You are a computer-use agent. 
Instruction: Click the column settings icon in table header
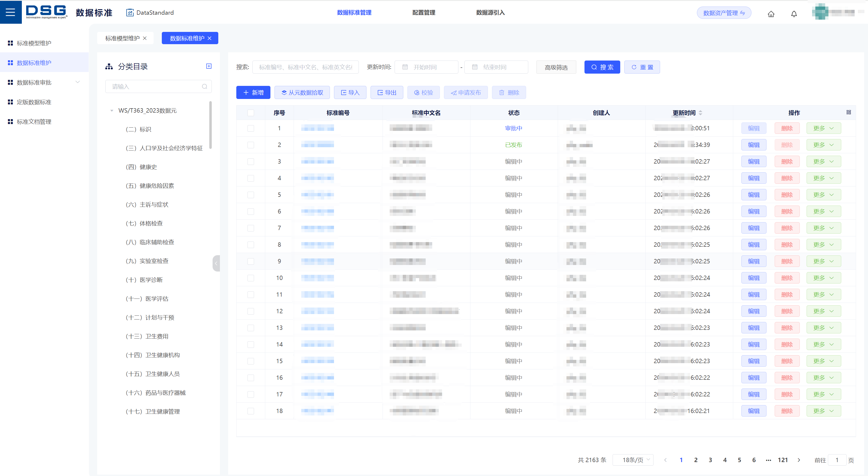(848, 112)
